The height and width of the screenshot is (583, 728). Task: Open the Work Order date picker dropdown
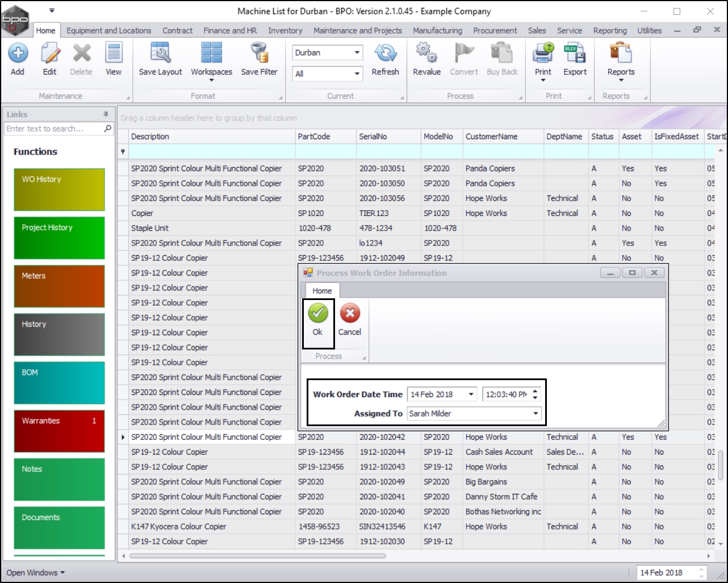tap(471, 394)
